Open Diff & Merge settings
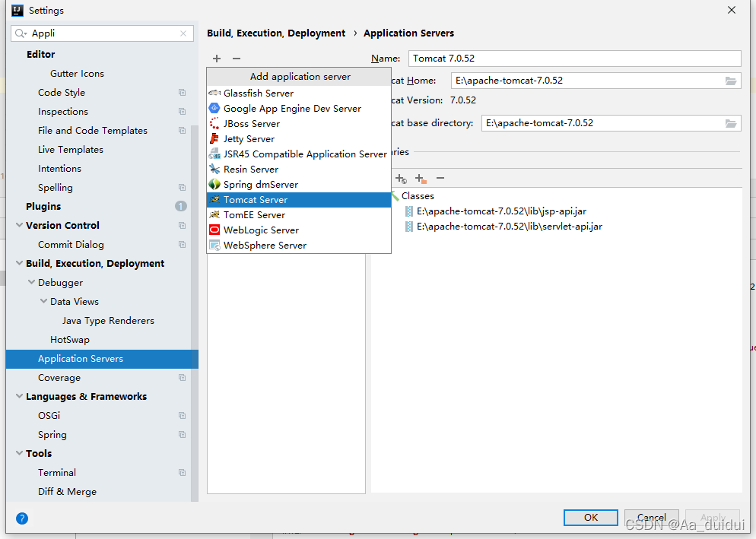Screen dimensions: 756x539 tap(67, 492)
